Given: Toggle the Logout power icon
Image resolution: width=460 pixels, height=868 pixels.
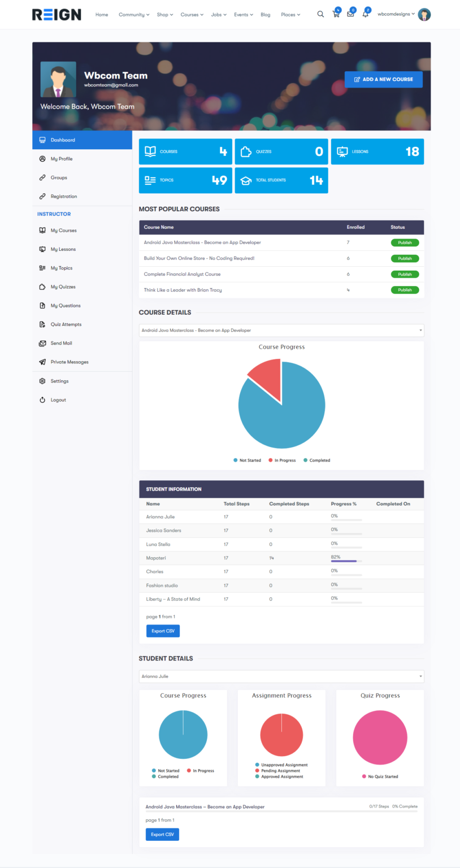Looking at the screenshot, I should coord(42,400).
